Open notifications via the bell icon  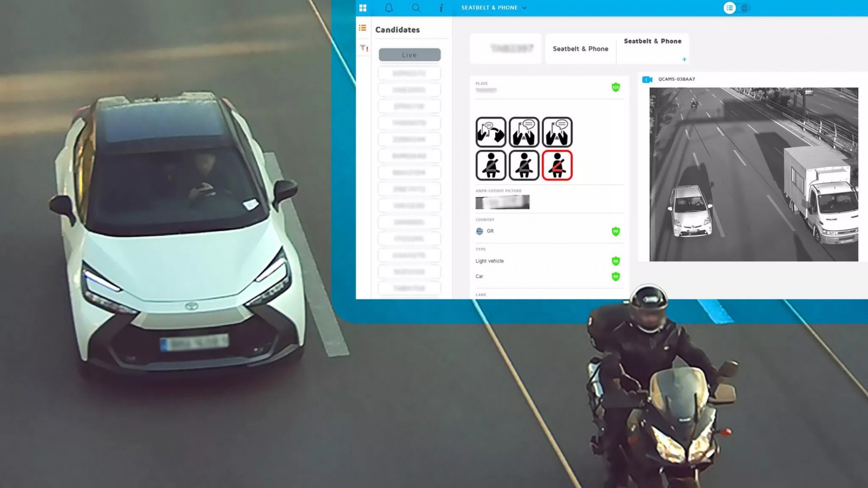point(389,8)
